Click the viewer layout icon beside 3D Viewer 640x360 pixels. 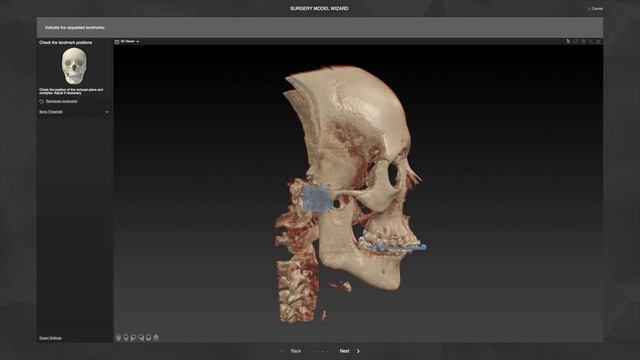[x=117, y=42]
